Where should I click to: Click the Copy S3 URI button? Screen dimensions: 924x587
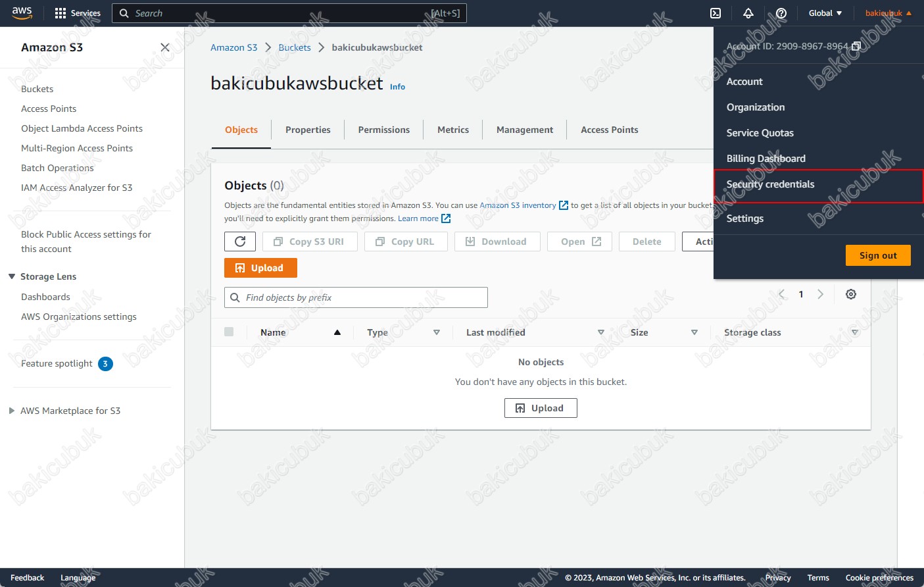click(x=310, y=242)
